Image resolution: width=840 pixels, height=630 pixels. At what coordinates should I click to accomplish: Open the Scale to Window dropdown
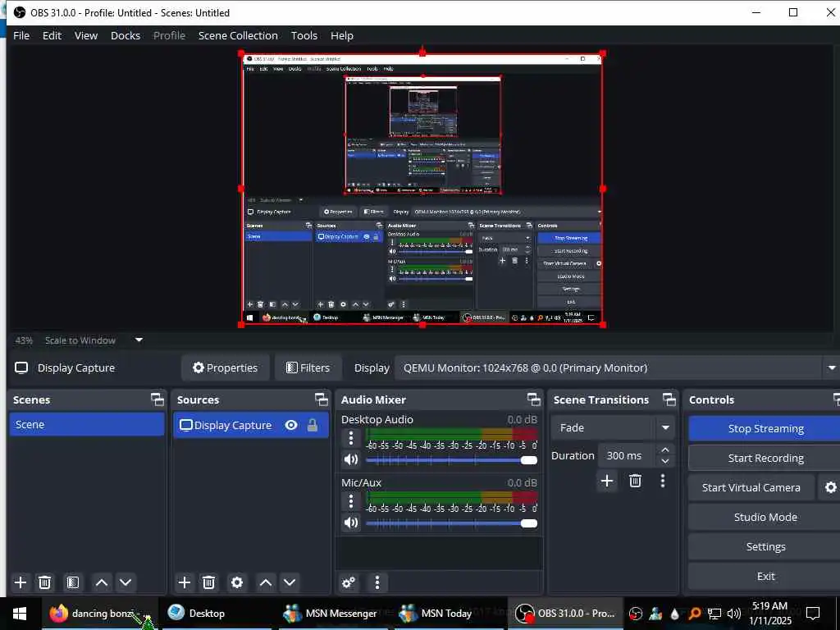coord(139,340)
